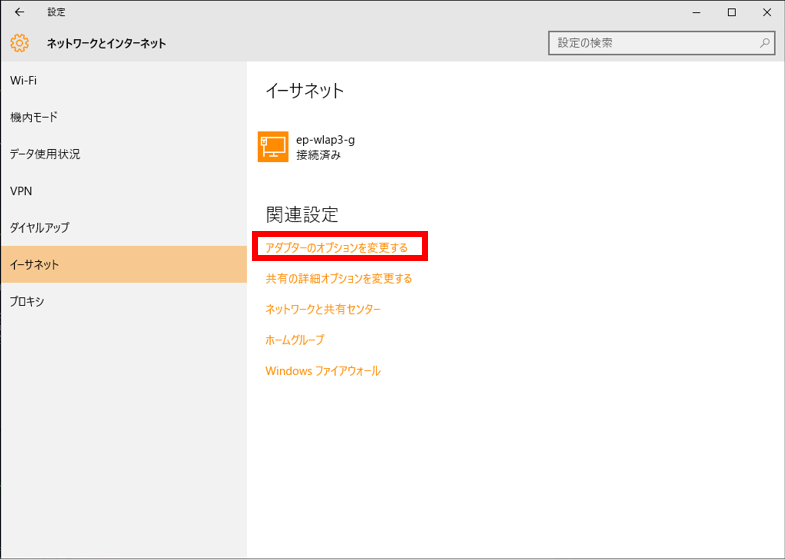
Task: Close the 設定 window
Action: click(767, 13)
